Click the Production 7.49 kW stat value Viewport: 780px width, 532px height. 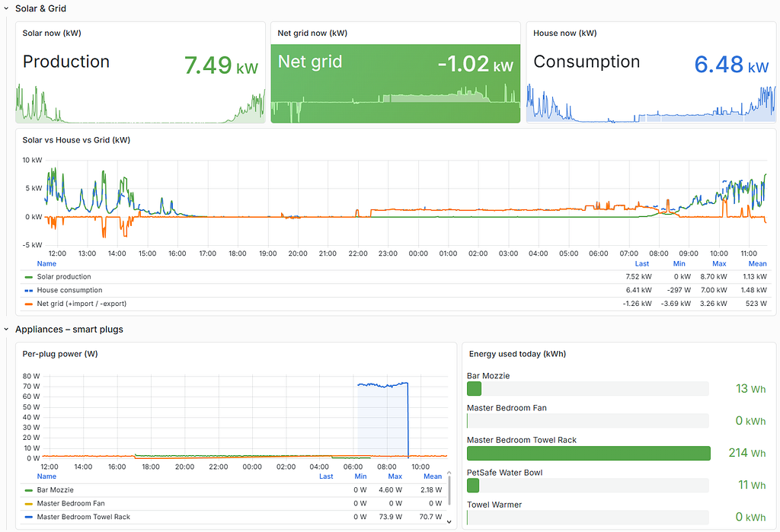click(221, 65)
